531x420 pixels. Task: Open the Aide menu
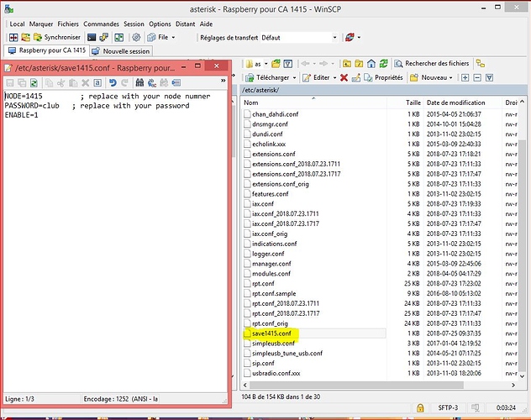[206, 24]
